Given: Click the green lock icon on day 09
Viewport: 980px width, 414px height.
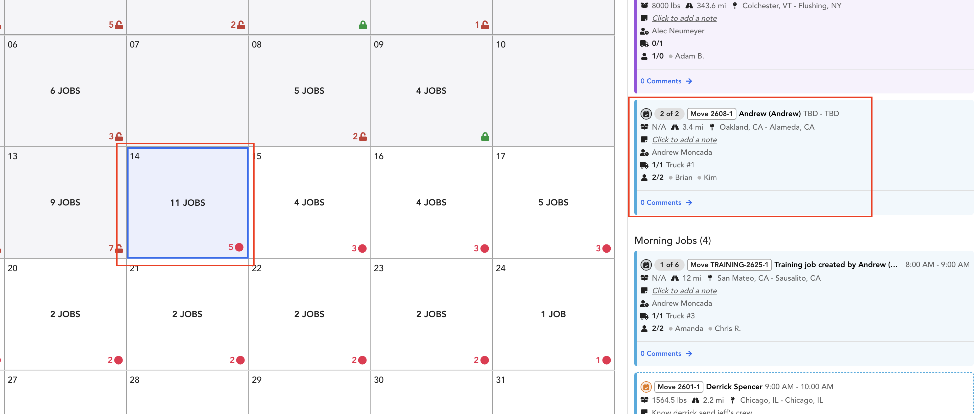Looking at the screenshot, I should (485, 136).
